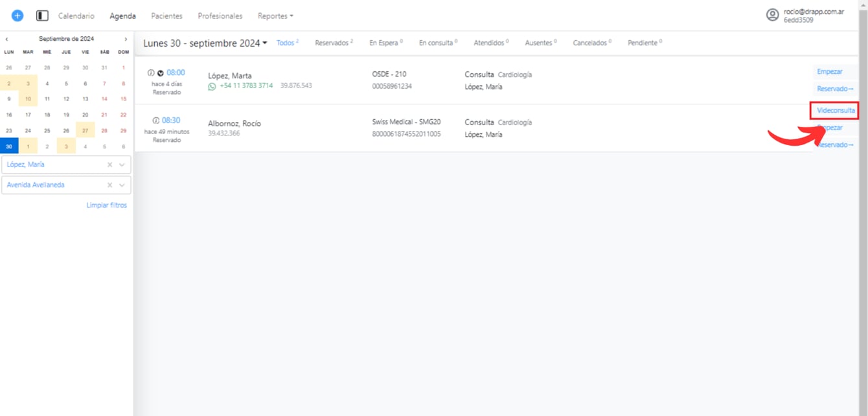The width and height of the screenshot is (868, 416).
Task: Go to previous month in mini calendar
Action: (7, 39)
